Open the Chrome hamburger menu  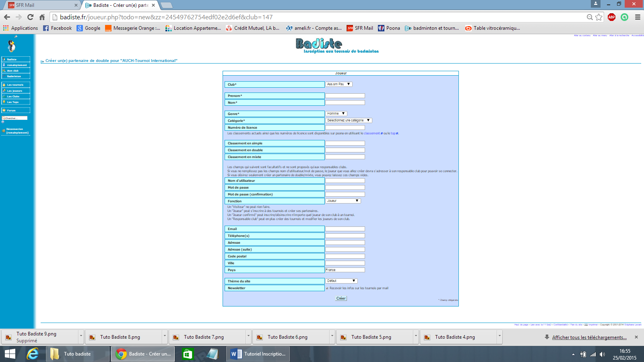[x=638, y=17]
